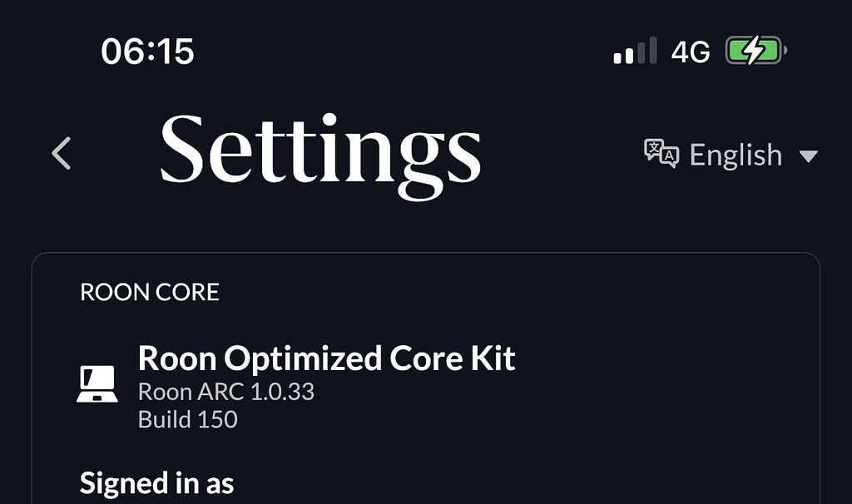Image resolution: width=852 pixels, height=504 pixels.
Task: Tap the 4G network indicator
Action: tap(692, 52)
